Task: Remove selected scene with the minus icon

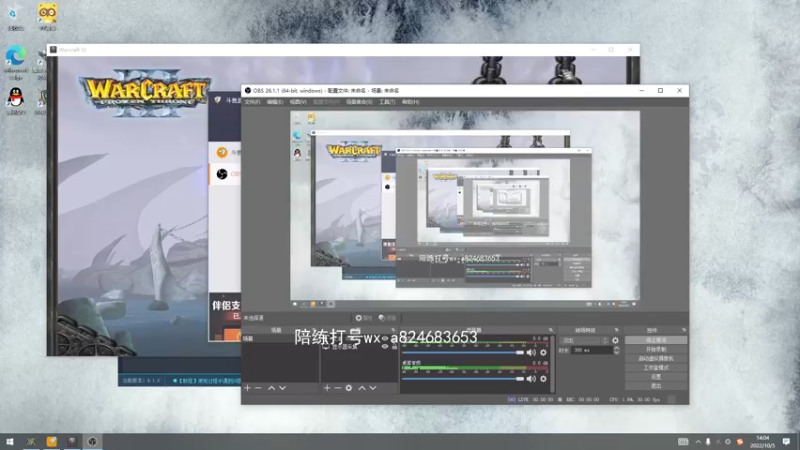Action: [258, 388]
